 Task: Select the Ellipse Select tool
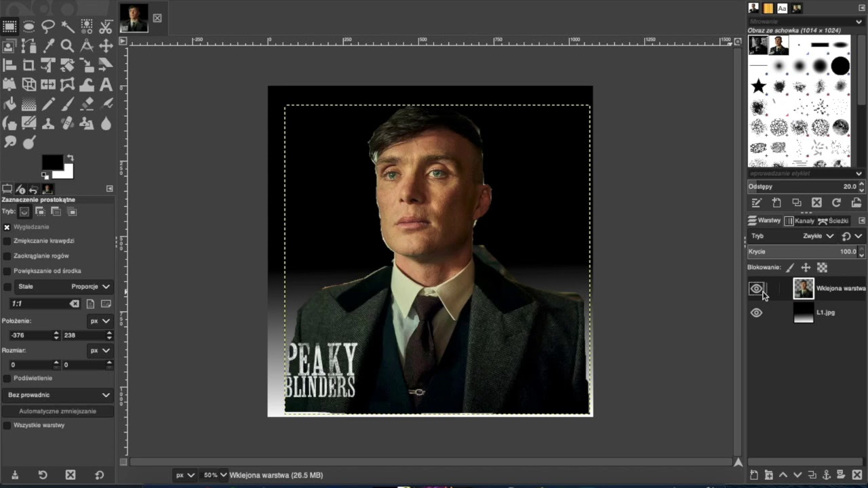coord(28,27)
